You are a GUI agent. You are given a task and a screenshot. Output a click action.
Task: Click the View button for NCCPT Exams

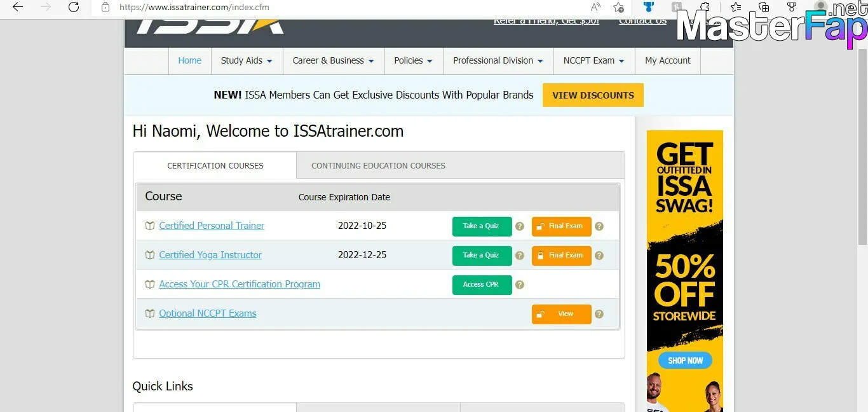[562, 314]
